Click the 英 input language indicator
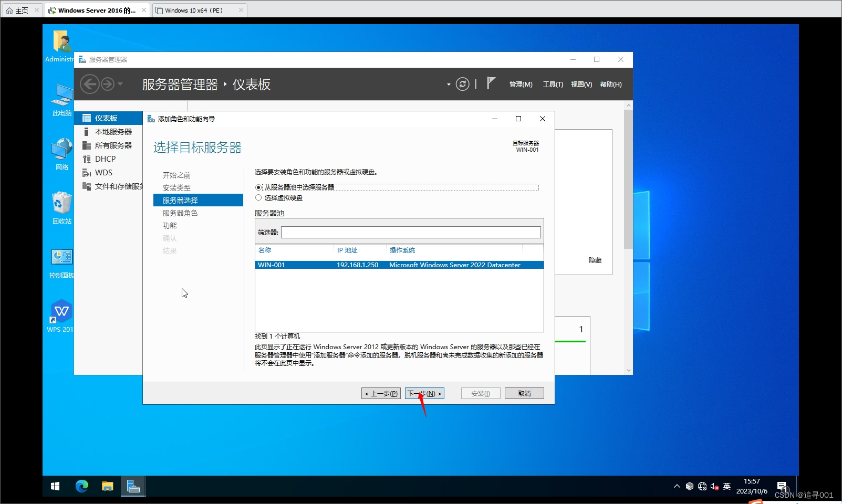 point(727,486)
